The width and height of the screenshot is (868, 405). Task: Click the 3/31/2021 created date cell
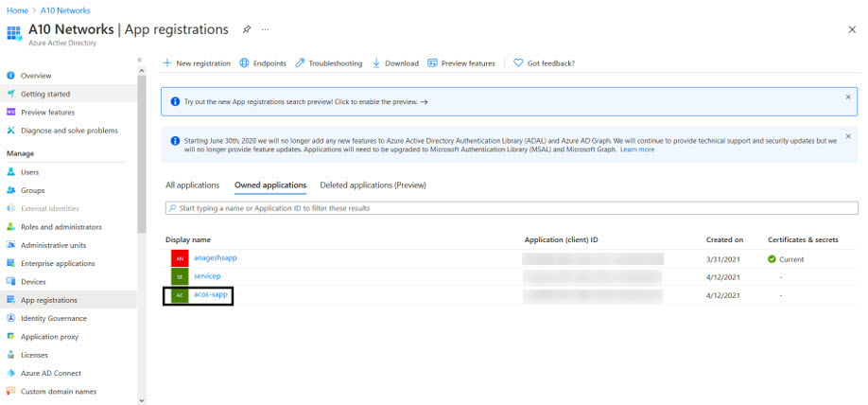[x=723, y=259]
